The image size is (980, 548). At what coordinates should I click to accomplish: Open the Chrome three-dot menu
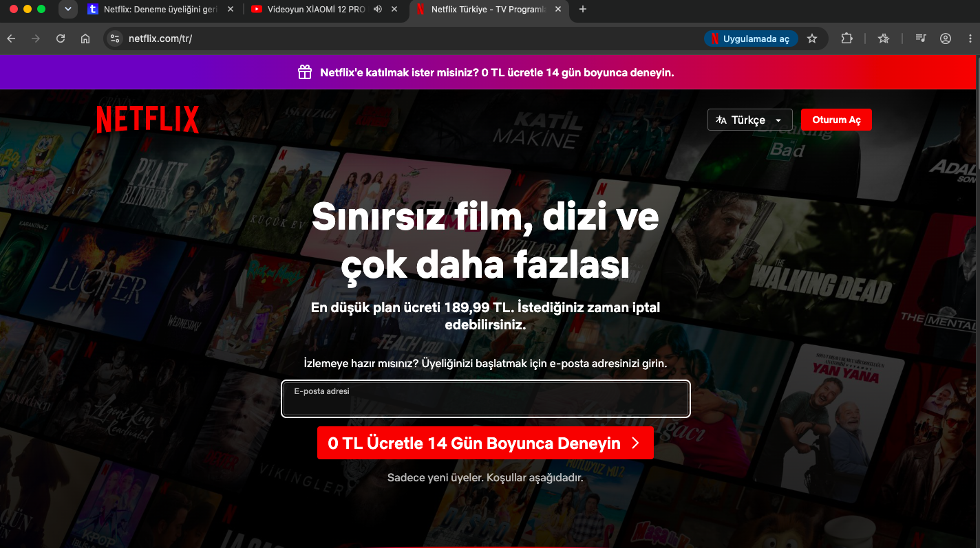click(969, 39)
